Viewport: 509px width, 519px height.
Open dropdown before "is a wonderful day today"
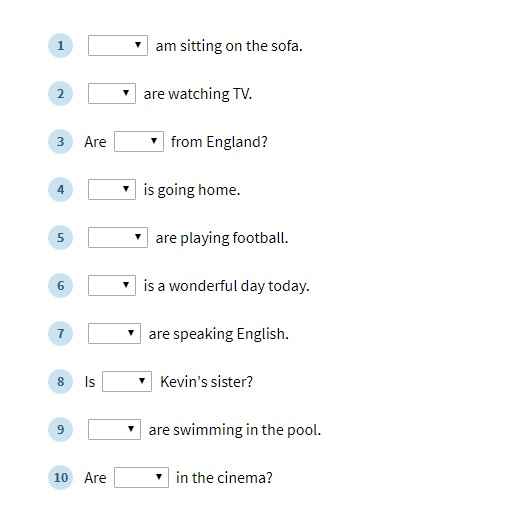[112, 285]
